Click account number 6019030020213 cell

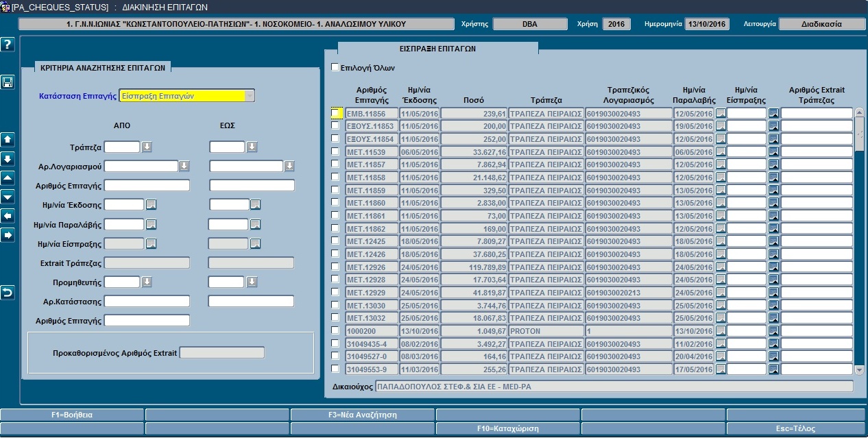(x=629, y=292)
